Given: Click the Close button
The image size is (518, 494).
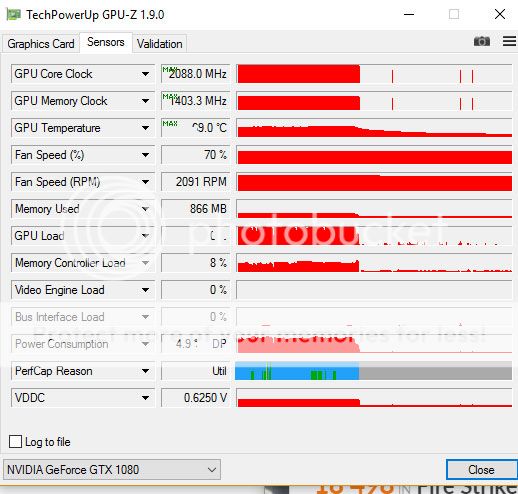Looking at the screenshot, I should 481,470.
